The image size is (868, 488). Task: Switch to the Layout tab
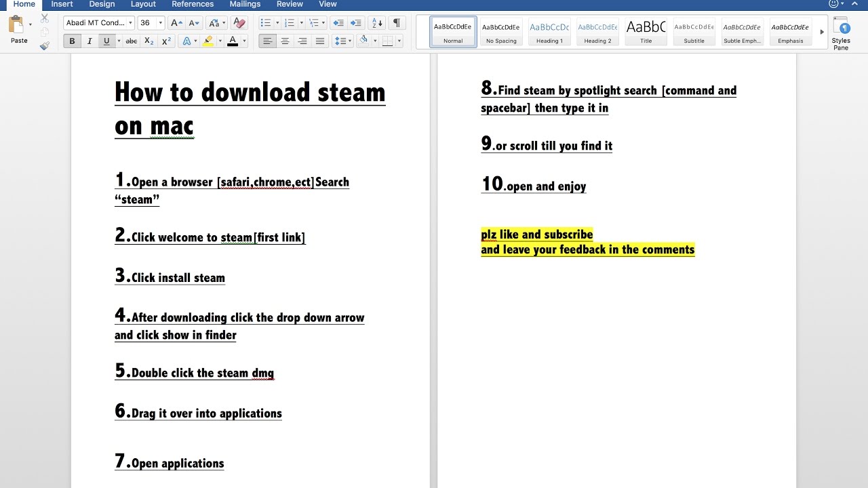[x=143, y=4]
